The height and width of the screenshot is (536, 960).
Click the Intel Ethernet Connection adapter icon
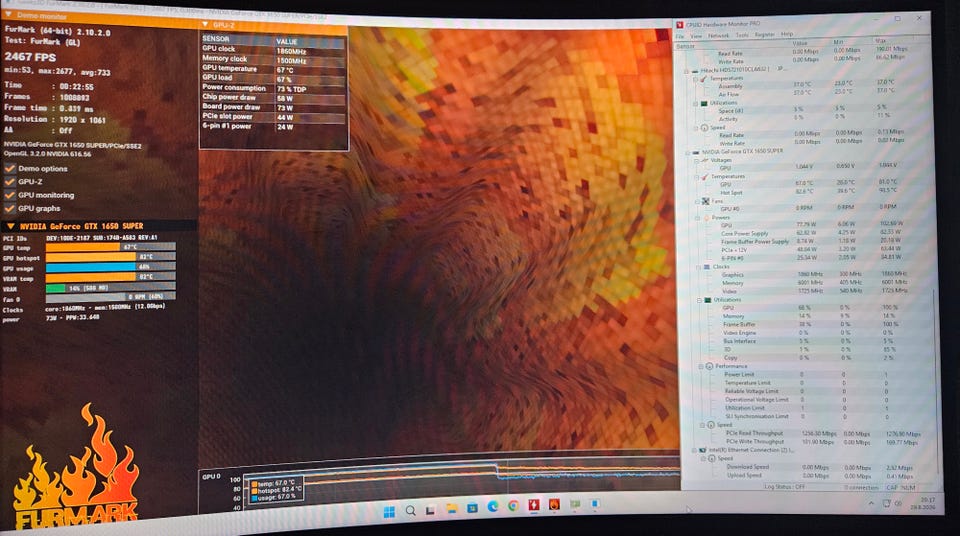click(x=703, y=450)
